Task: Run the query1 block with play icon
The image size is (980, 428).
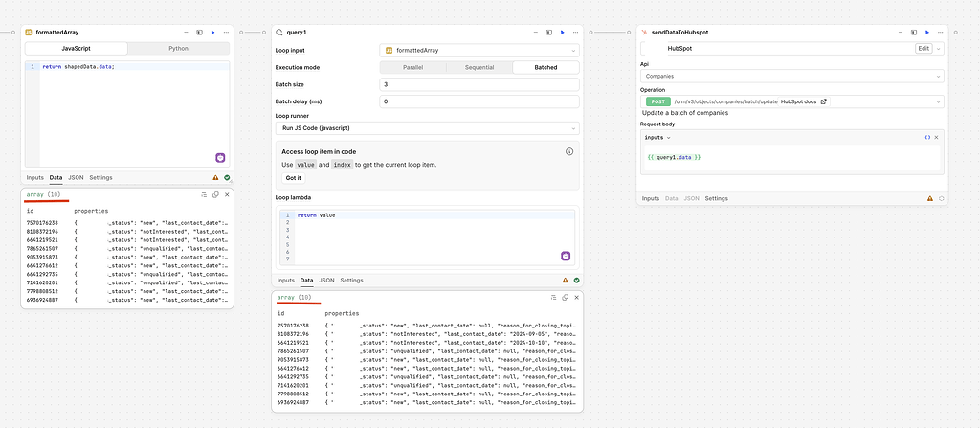Action: coord(563,32)
